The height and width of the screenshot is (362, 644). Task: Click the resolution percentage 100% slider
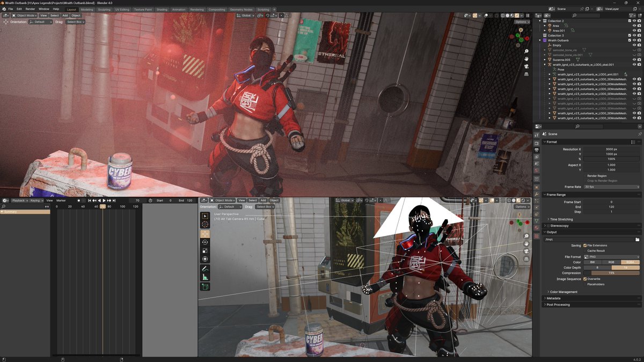pyautogui.click(x=611, y=159)
